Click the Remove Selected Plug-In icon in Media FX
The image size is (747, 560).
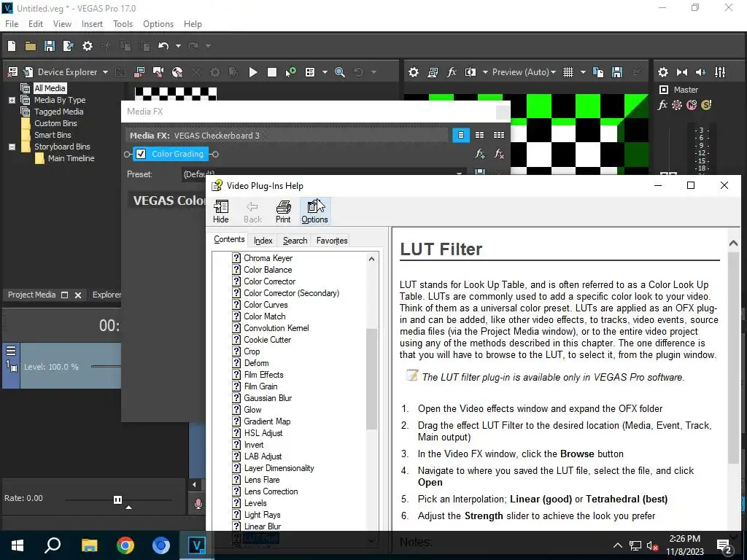[499, 154]
